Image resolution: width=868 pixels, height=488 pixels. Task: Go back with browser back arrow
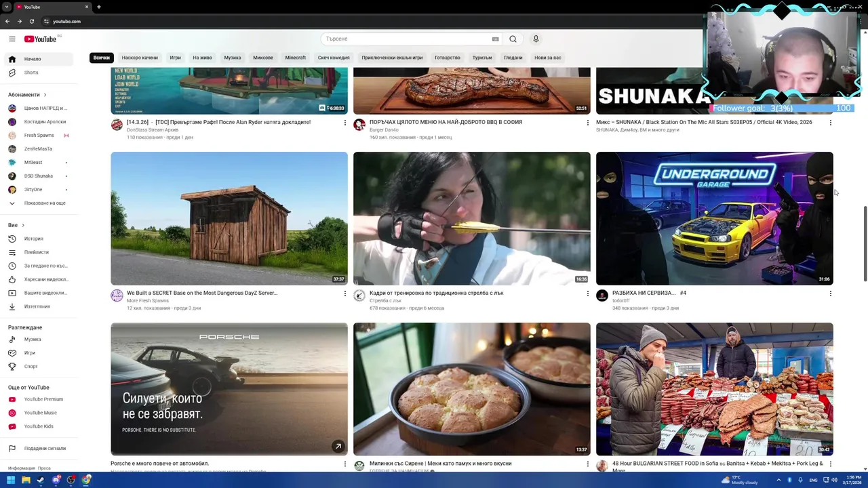coord(7,21)
